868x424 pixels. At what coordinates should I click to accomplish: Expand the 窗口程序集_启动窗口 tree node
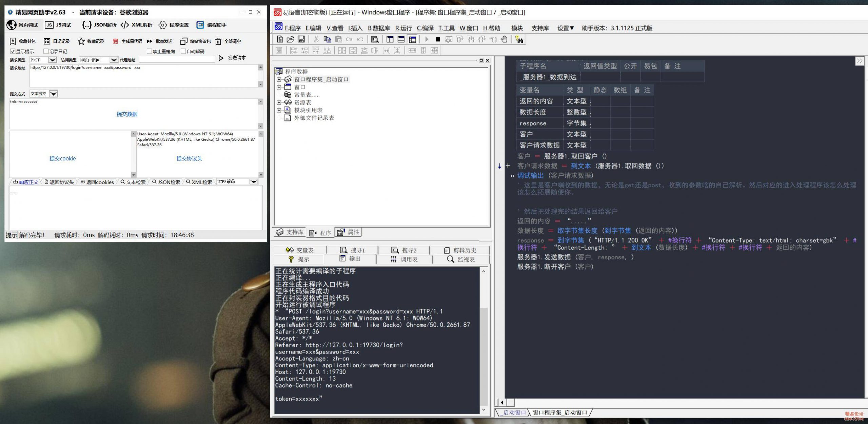279,79
